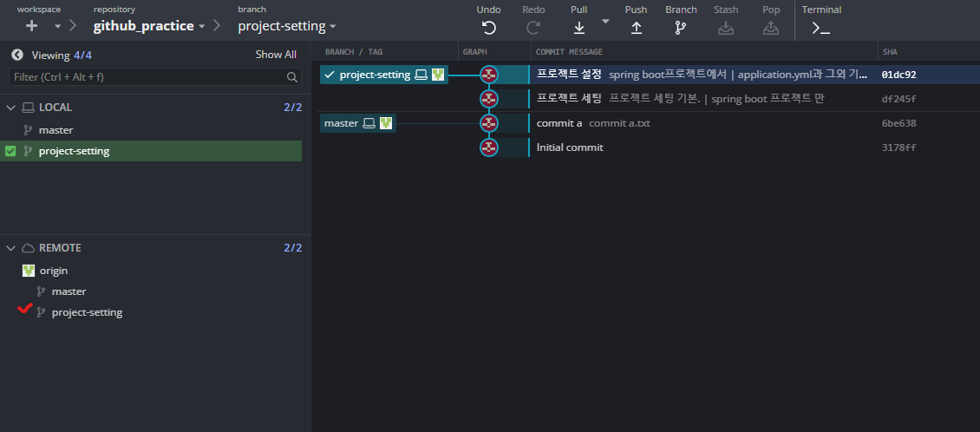Select remote origin project-setting branch
The image size is (980, 432).
(87, 312)
